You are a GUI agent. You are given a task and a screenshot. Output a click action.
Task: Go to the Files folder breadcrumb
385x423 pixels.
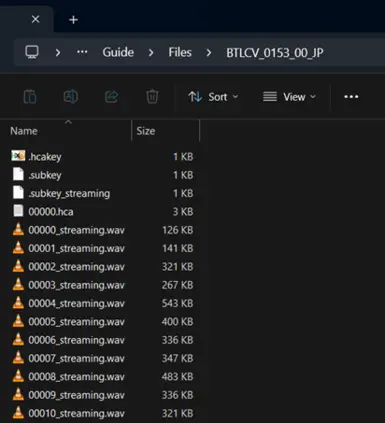[180, 52]
